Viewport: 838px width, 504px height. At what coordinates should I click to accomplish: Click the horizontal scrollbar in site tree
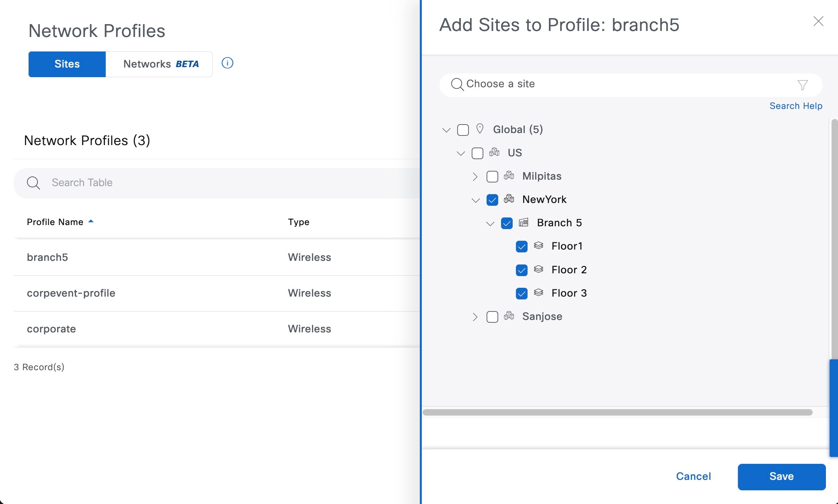point(617,412)
